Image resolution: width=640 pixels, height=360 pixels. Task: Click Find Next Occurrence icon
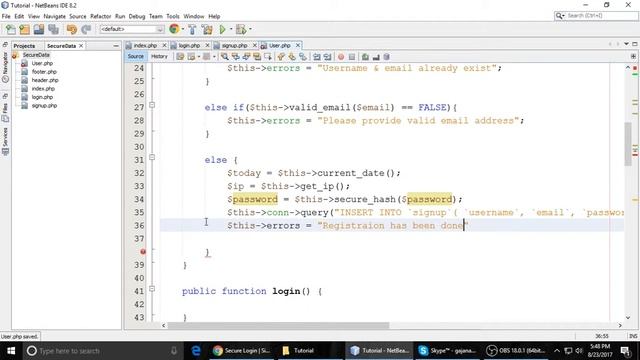[x=246, y=57]
